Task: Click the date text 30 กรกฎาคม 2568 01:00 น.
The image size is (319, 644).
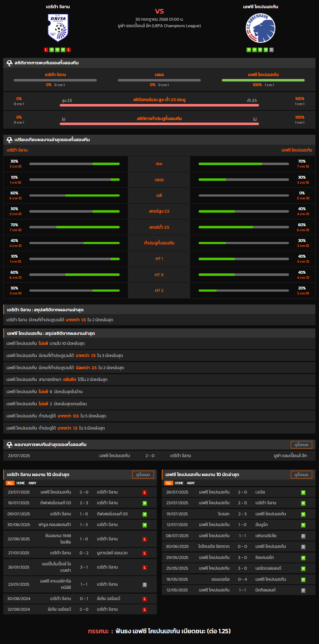Action: click(159, 19)
